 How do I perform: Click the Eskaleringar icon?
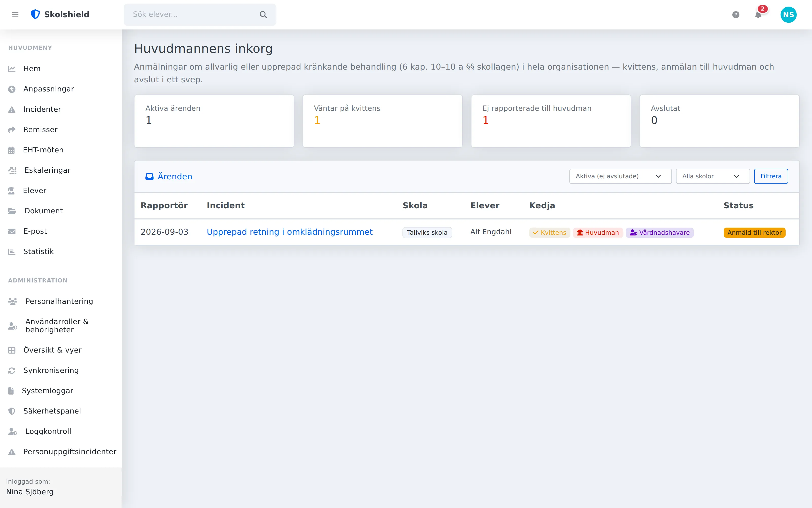(12, 170)
